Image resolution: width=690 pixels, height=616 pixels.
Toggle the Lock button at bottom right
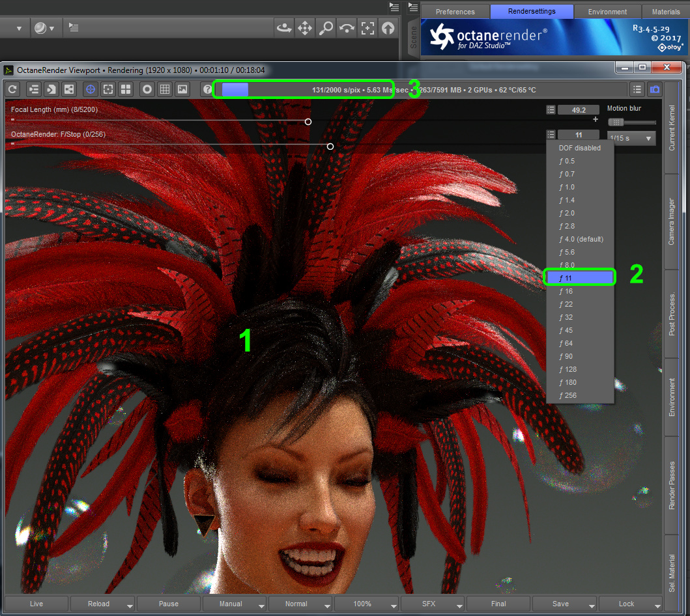click(626, 604)
